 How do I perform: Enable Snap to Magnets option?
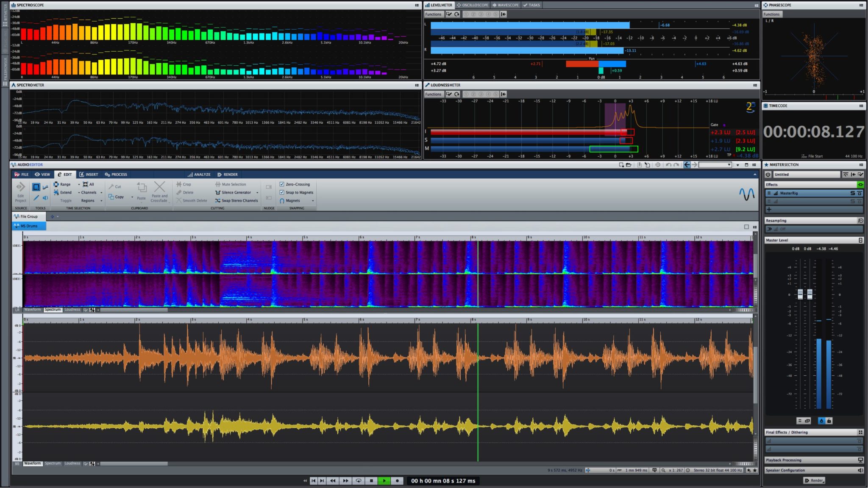click(282, 192)
